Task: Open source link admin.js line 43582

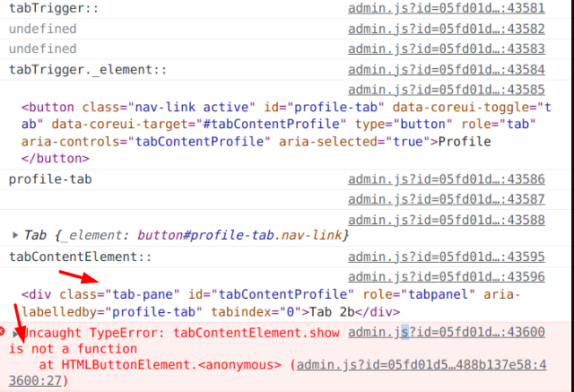Action: [447, 29]
